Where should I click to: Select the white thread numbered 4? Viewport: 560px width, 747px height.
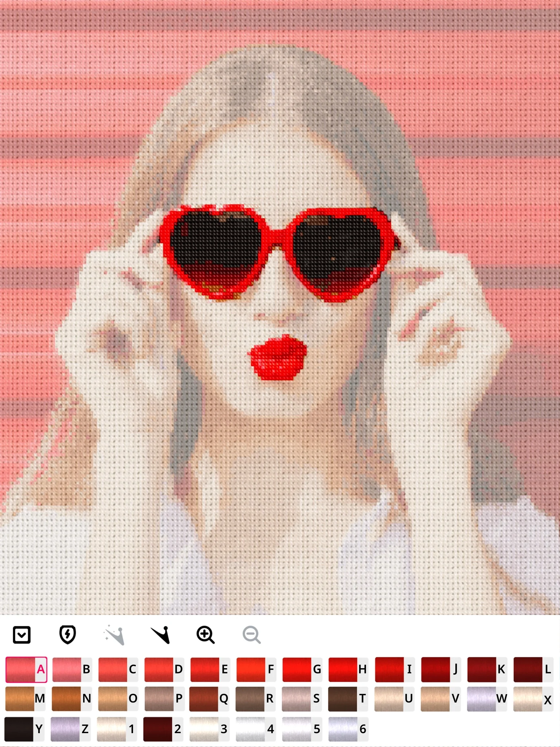(256, 729)
